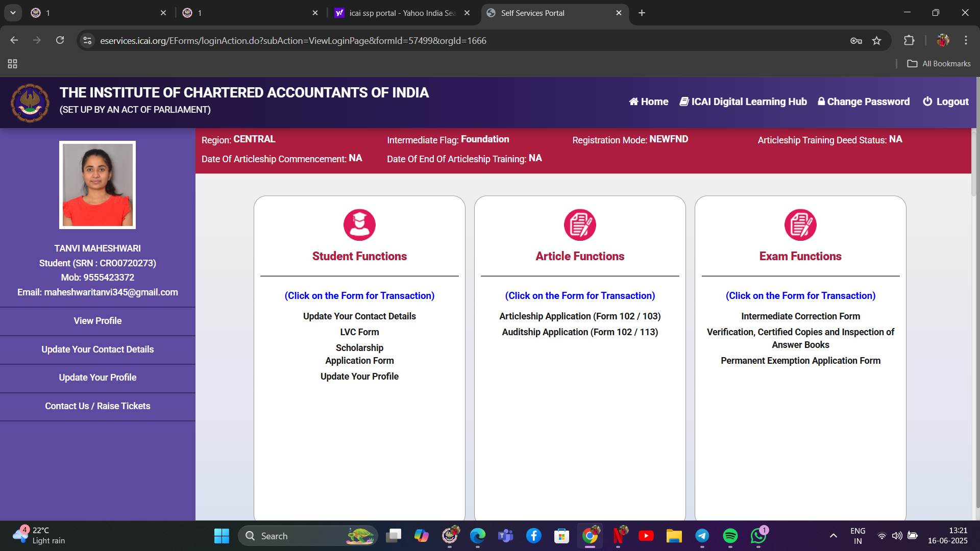
Task: Click the Exam Functions notepad icon
Action: click(x=800, y=225)
